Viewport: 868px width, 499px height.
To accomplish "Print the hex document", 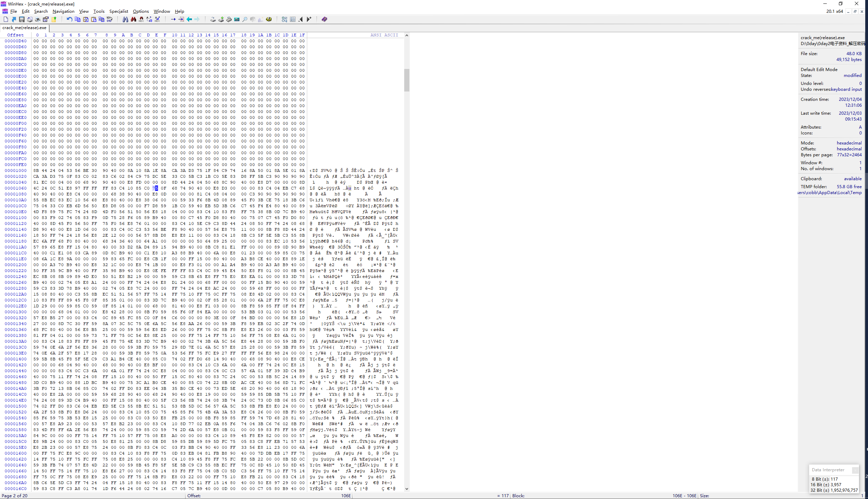I will [x=37, y=19].
